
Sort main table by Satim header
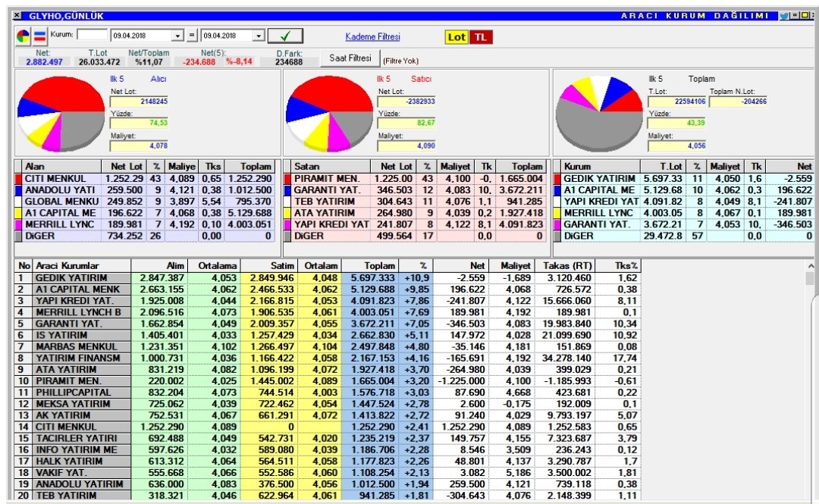tap(268, 266)
